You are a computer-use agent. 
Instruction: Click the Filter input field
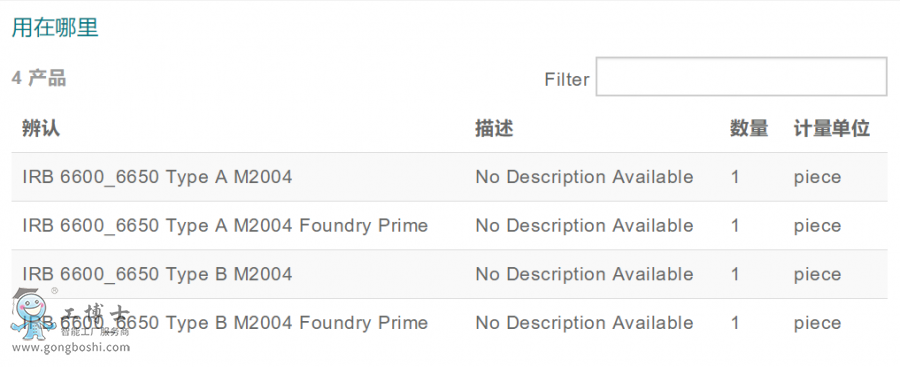click(741, 76)
